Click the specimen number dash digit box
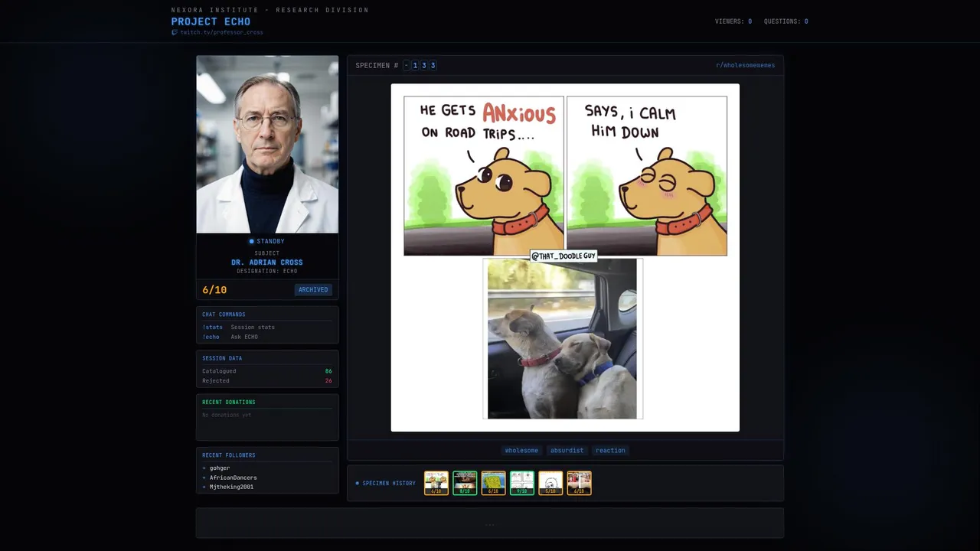Screen dimensions: 980x551 (x=407, y=65)
